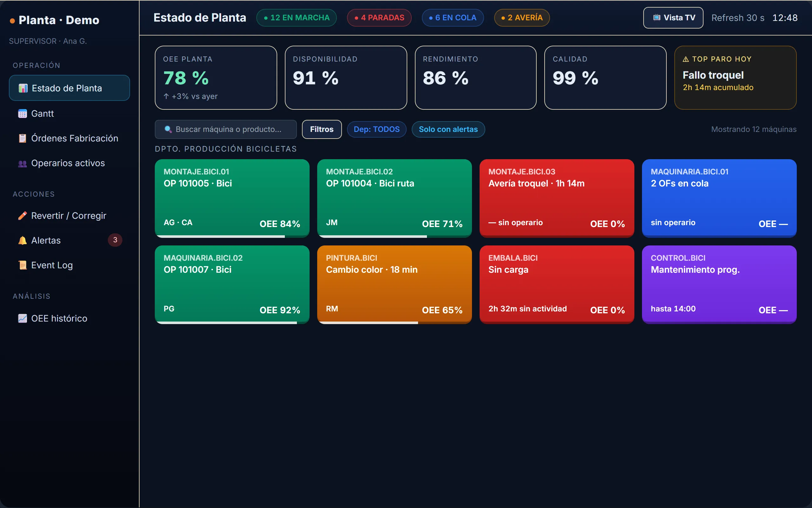Click '2h 32m sin actividad' text
The width and height of the screenshot is (812, 508).
pos(528,309)
